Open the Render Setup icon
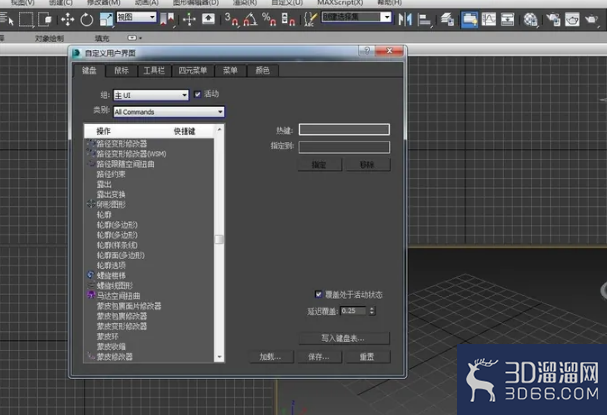This screenshot has width=607, height=415. [x=554, y=19]
